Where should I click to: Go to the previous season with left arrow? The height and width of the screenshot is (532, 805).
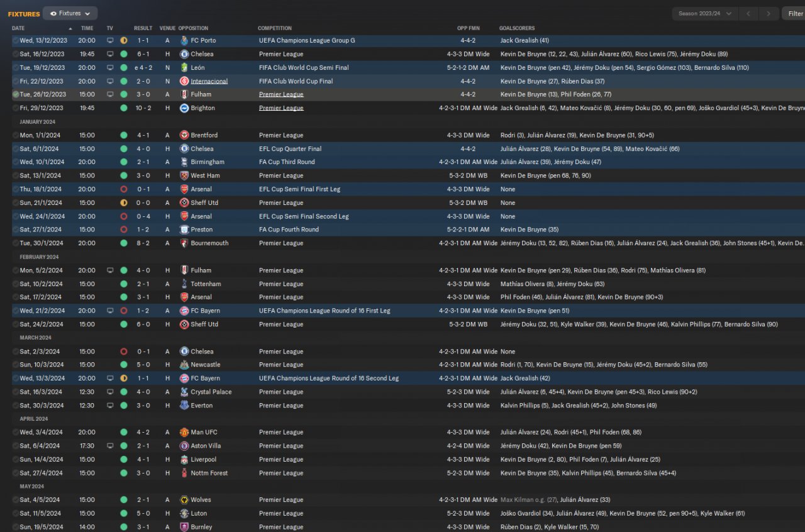[x=748, y=13]
